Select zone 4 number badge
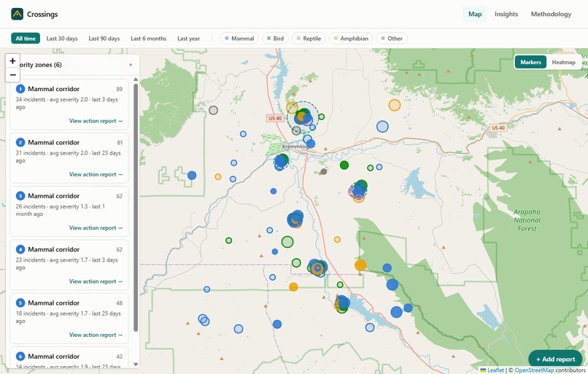Screen dimensions: 588x374 point(20,249)
